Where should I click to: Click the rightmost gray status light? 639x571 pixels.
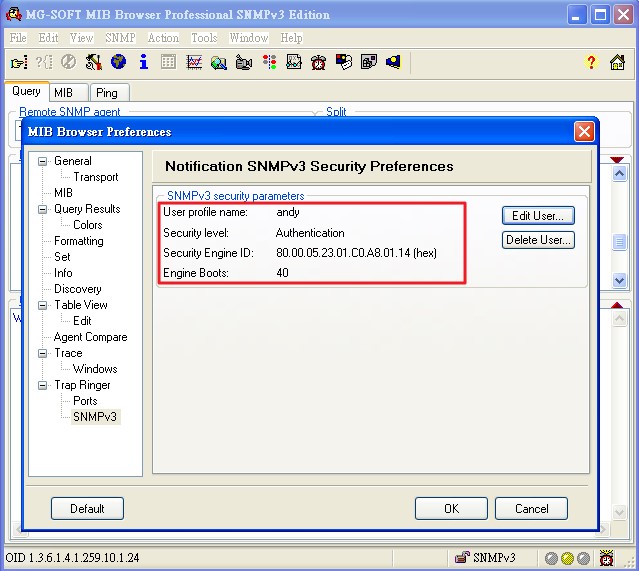coord(583,558)
